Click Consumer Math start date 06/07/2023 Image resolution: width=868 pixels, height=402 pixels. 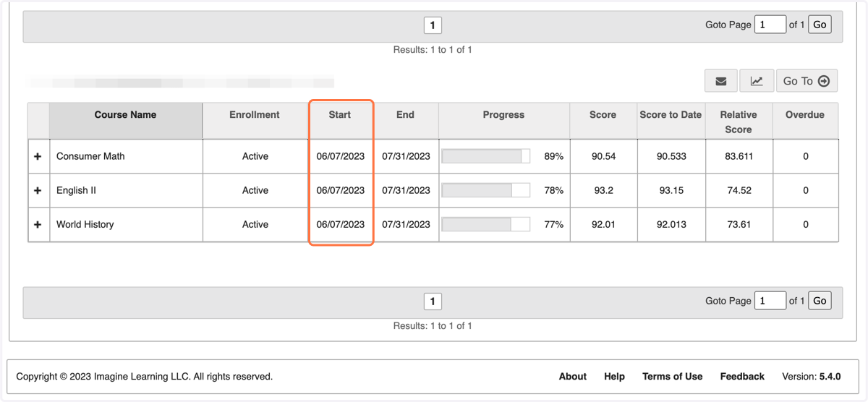coord(341,156)
